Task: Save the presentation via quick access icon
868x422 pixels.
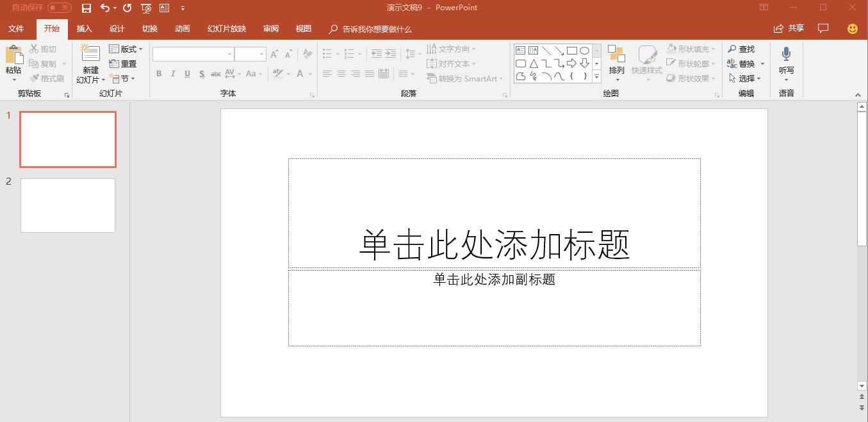Action: (86, 7)
